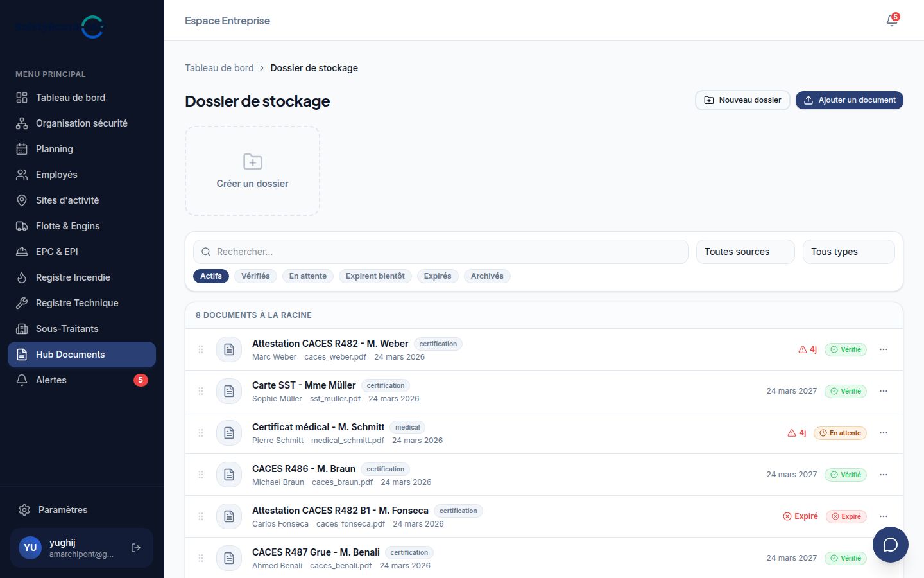Click the red alerts count badge in the sidebar
Screen dimensions: 924x578
click(141, 380)
